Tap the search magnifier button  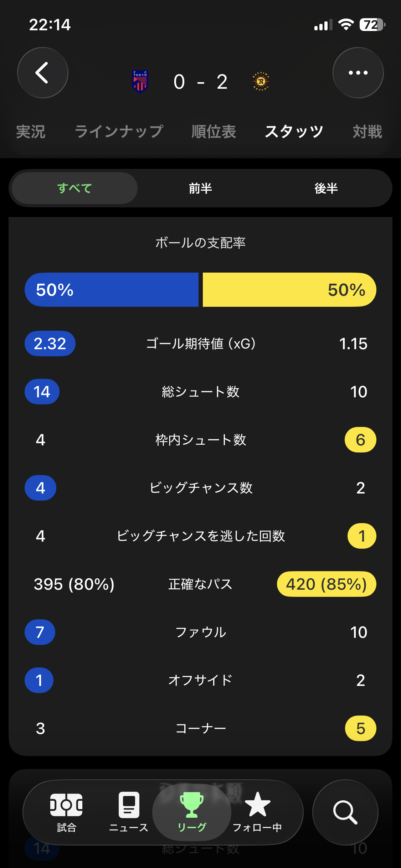pos(345,812)
